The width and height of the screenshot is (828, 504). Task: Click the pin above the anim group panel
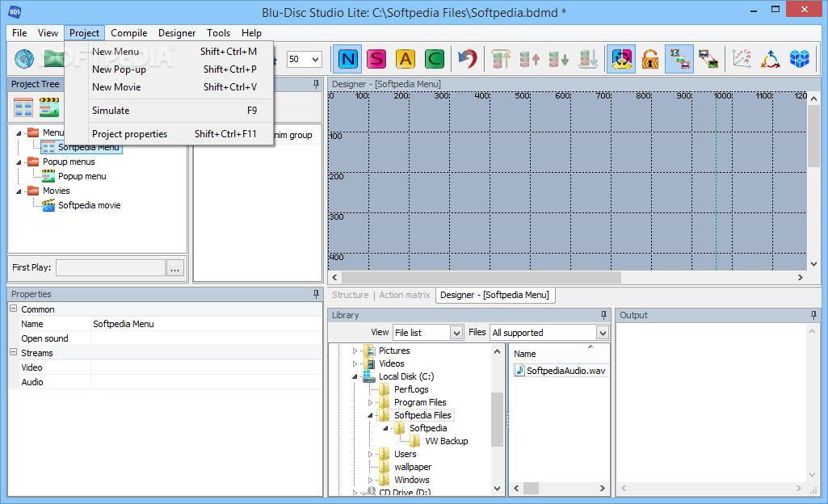(316, 84)
